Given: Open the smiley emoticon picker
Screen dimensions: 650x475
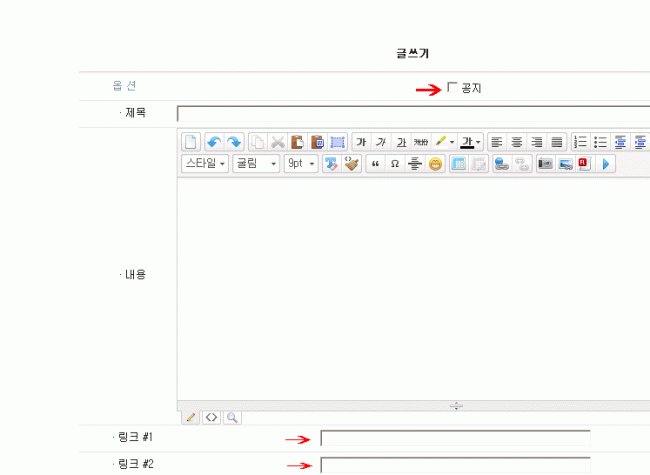Looking at the screenshot, I should (x=435, y=164).
